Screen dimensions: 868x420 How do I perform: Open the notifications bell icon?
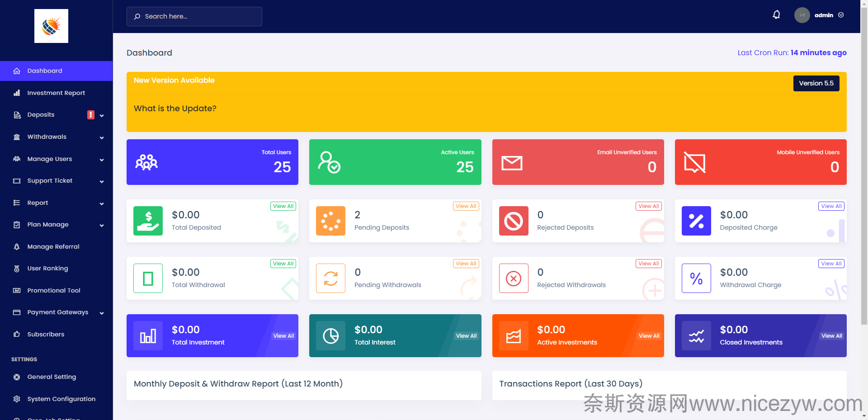pos(776,15)
